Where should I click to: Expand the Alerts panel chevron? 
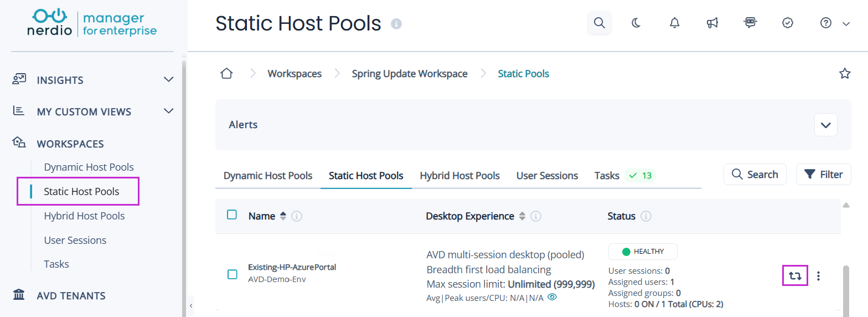coord(826,125)
